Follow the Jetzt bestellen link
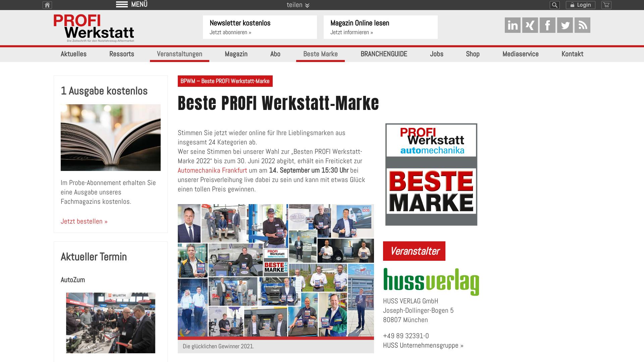This screenshot has width=644, height=362. (84, 221)
